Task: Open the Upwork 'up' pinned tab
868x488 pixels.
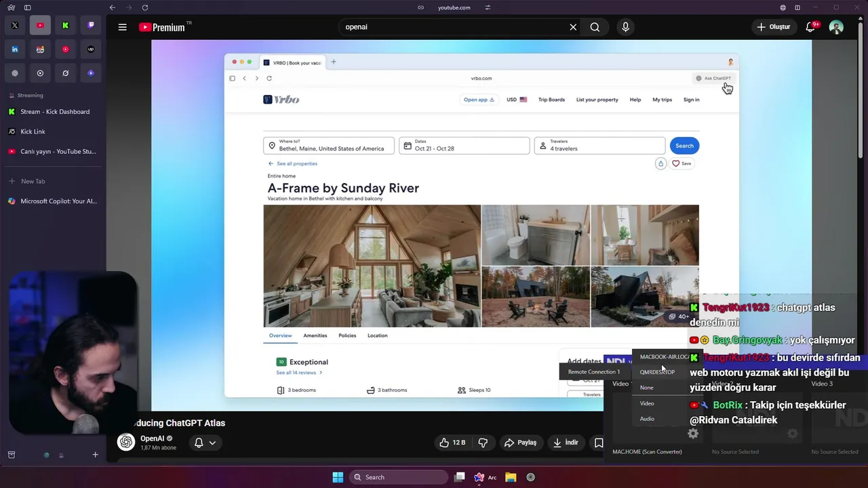Action: (x=91, y=49)
